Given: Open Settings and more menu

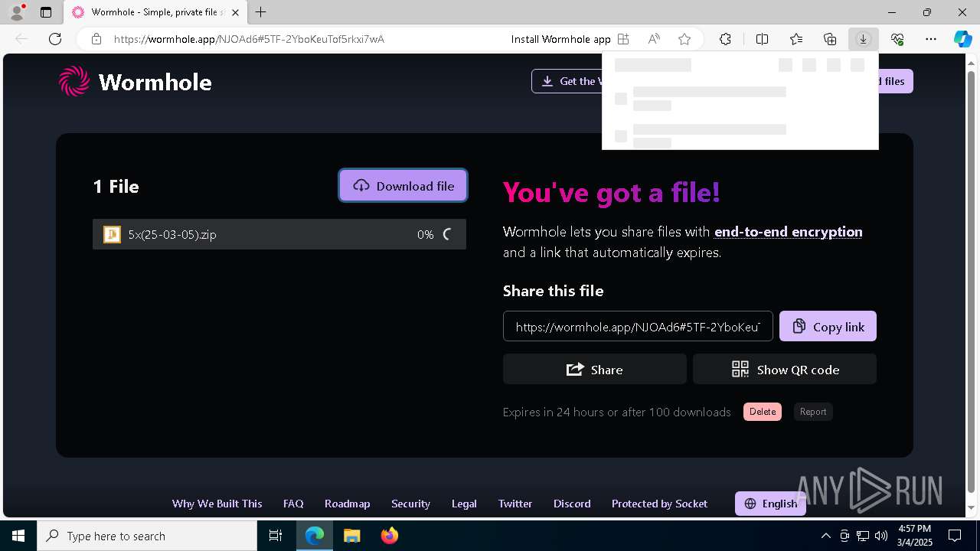Looking at the screenshot, I should tap(931, 39).
